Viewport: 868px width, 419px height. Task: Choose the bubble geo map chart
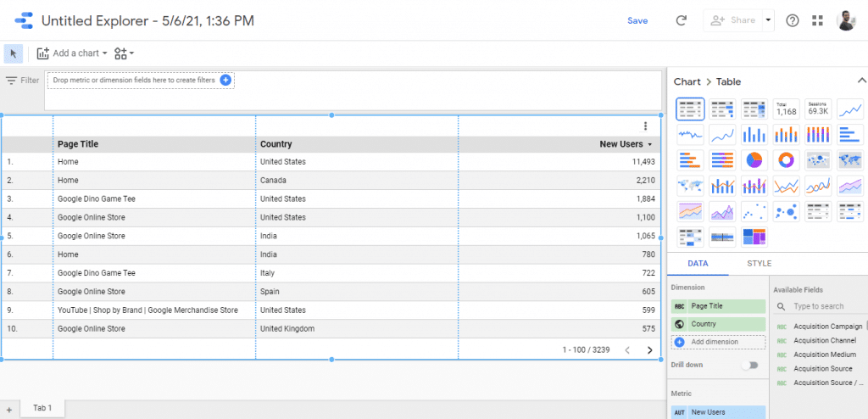click(818, 160)
